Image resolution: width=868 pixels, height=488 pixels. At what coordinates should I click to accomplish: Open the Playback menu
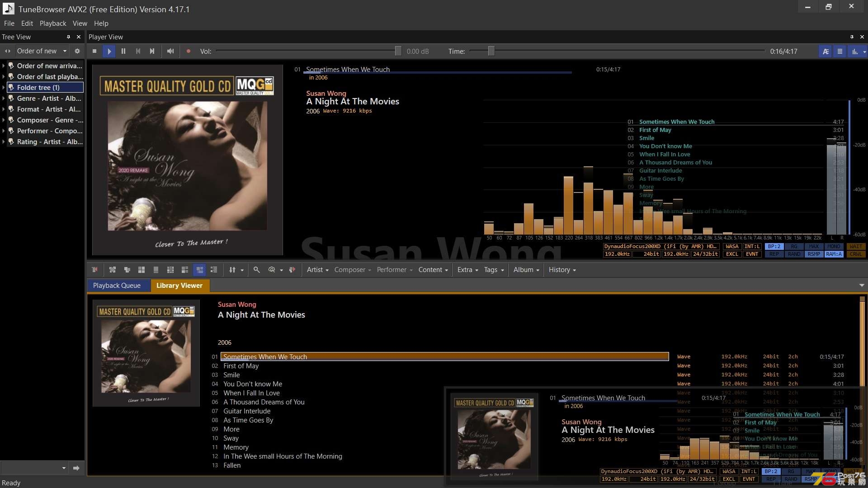tap(53, 23)
